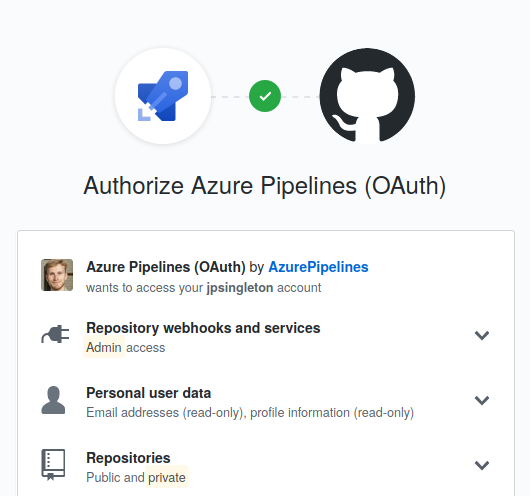Open the AzurePipelines developer link
This screenshot has height=496, width=530.
pos(318,267)
